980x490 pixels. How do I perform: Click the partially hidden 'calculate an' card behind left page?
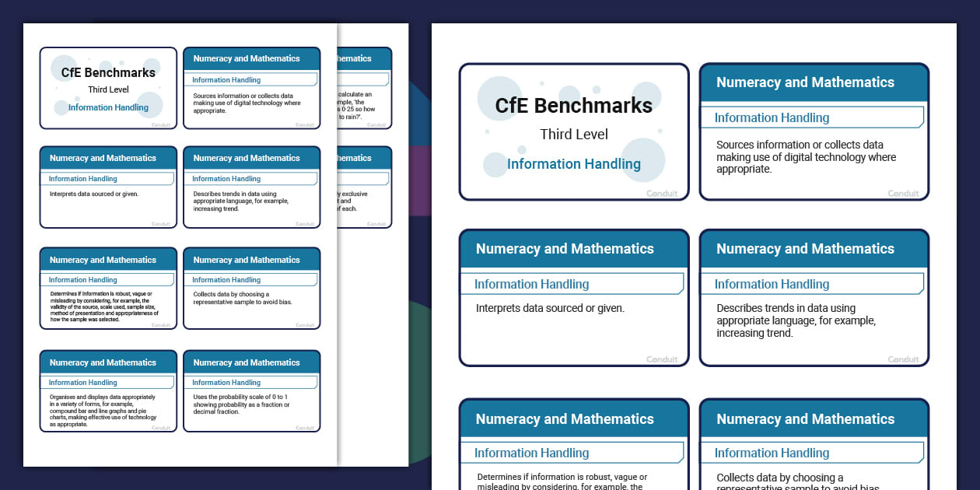click(364, 88)
